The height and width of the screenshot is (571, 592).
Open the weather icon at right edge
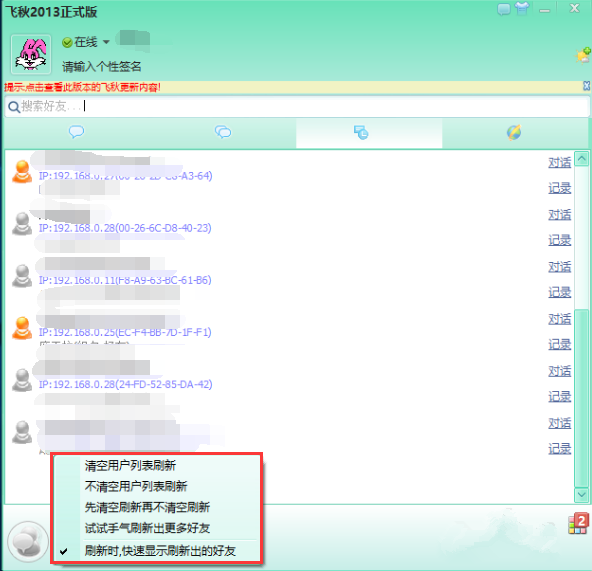[583, 55]
